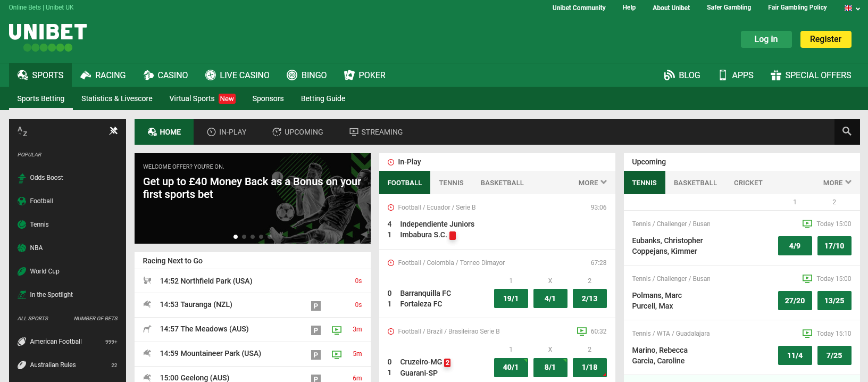Open the Bingo section
Screen dimensions: 868x382
307,76
